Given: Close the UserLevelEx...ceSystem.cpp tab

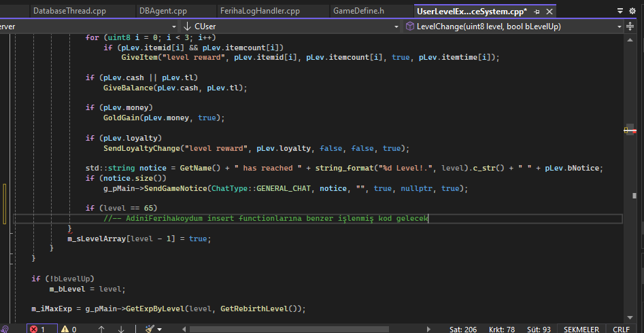Looking at the screenshot, I should tap(549, 12).
